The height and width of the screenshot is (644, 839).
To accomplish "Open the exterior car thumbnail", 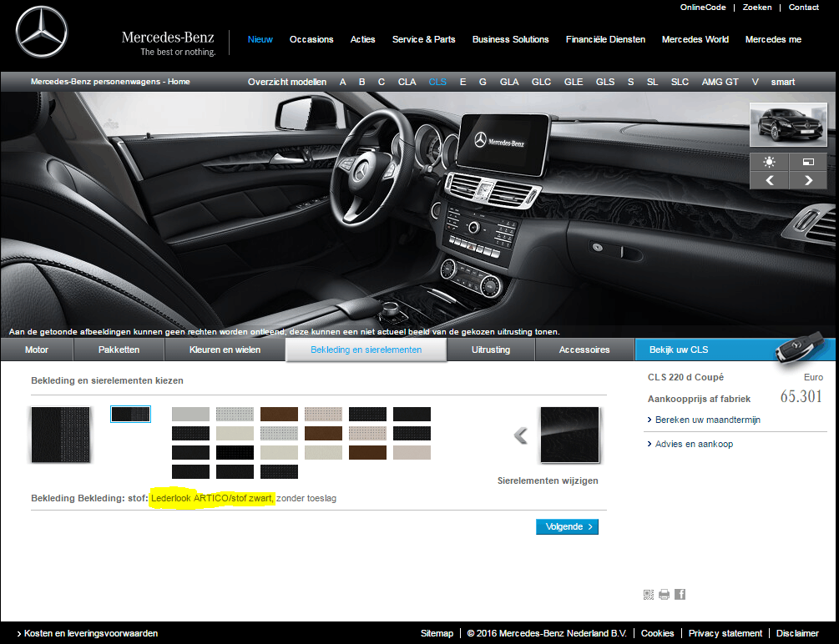I will click(788, 124).
